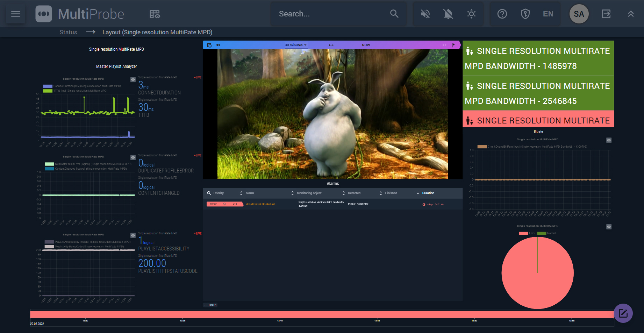Click the 4days 04:21:49 duration clock icon

click(424, 205)
